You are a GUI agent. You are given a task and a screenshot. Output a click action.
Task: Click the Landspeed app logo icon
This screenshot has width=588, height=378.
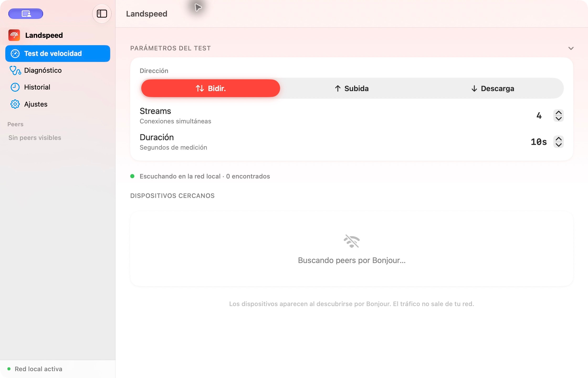pos(14,35)
